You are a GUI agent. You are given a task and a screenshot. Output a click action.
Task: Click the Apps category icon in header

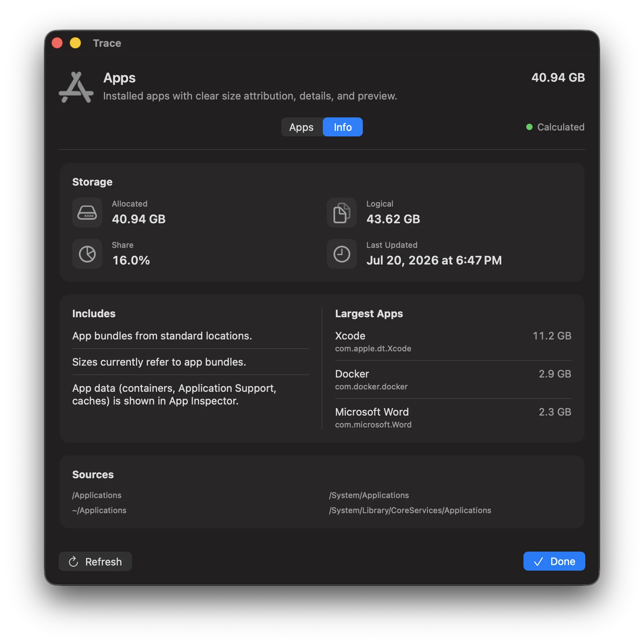(76, 87)
